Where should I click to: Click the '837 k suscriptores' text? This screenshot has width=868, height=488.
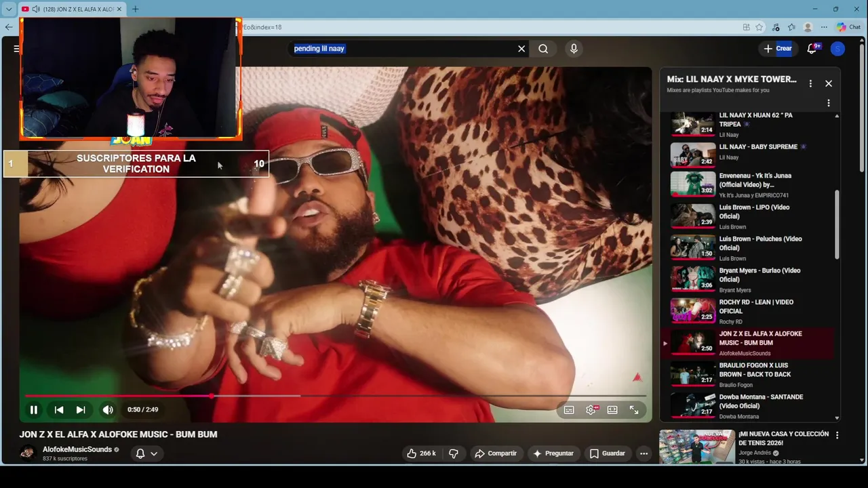(65, 459)
